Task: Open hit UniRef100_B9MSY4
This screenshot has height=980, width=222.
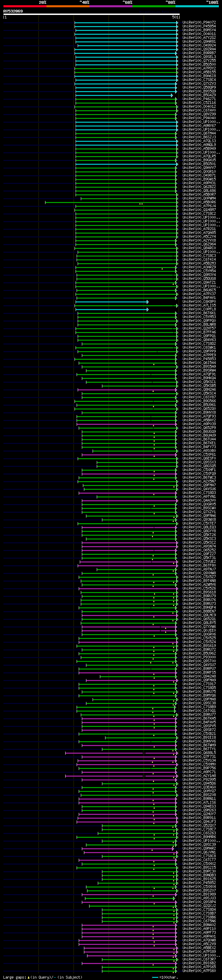Action: click(x=199, y=30)
